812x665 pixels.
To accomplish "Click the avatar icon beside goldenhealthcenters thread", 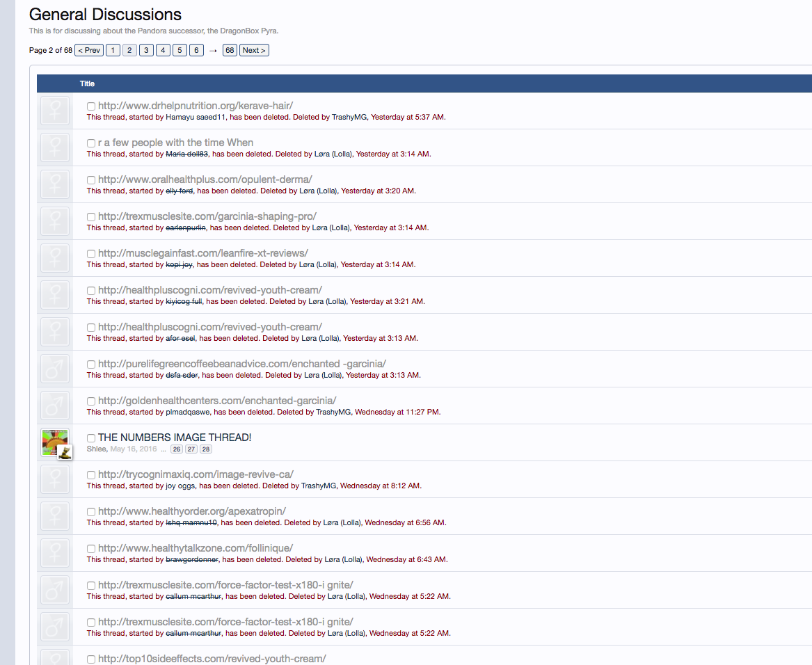I will (54, 406).
